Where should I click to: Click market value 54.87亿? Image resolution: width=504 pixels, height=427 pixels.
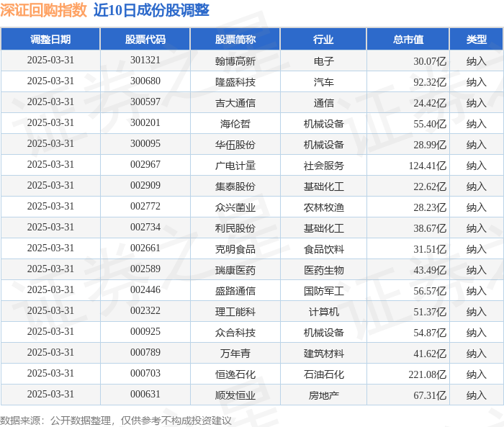point(430,333)
